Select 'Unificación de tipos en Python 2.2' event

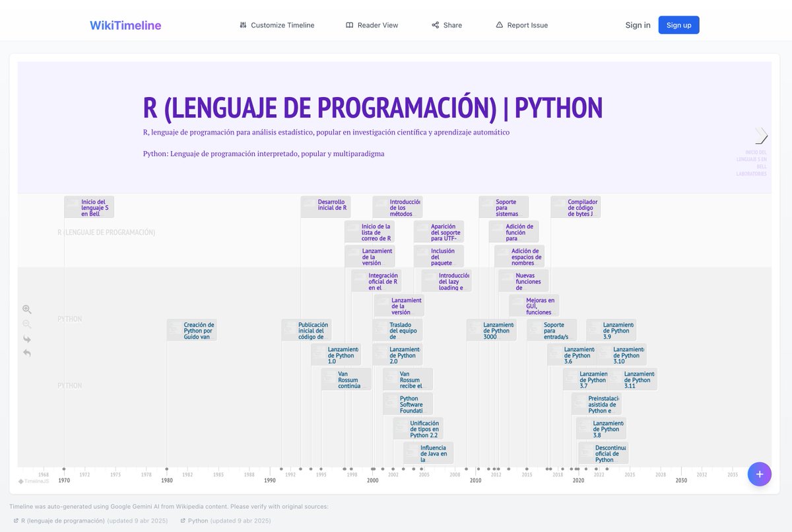coord(418,428)
